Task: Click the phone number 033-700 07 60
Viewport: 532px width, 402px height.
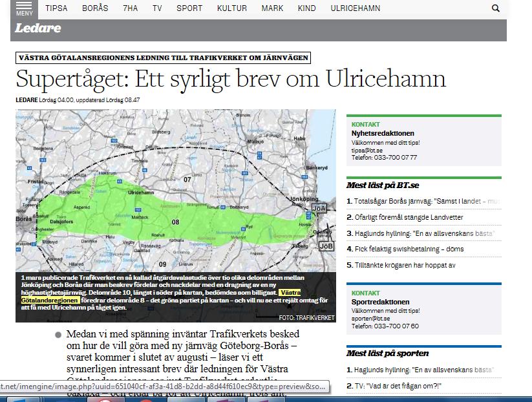Action: pos(396,326)
